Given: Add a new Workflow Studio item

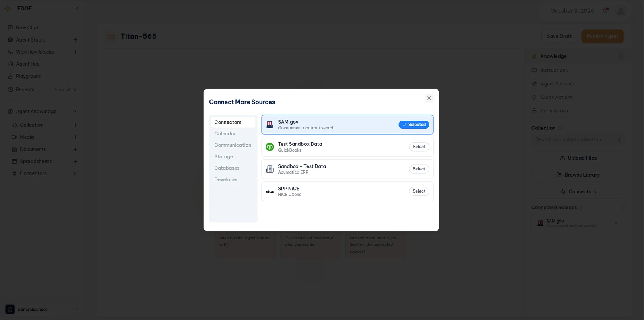Looking at the screenshot, I should point(75,52).
